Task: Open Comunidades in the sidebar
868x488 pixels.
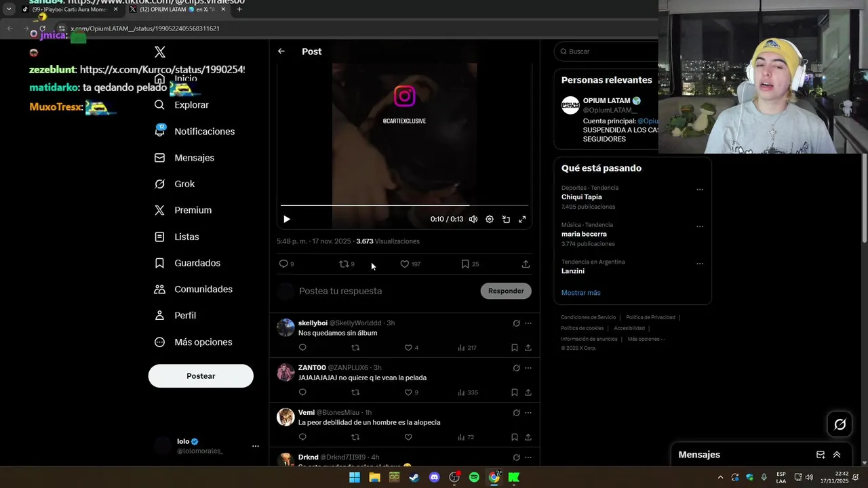Action: (x=194, y=289)
